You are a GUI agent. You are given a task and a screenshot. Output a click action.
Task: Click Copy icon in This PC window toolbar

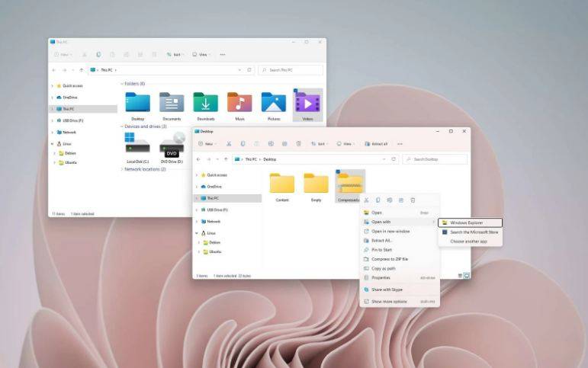click(x=98, y=55)
